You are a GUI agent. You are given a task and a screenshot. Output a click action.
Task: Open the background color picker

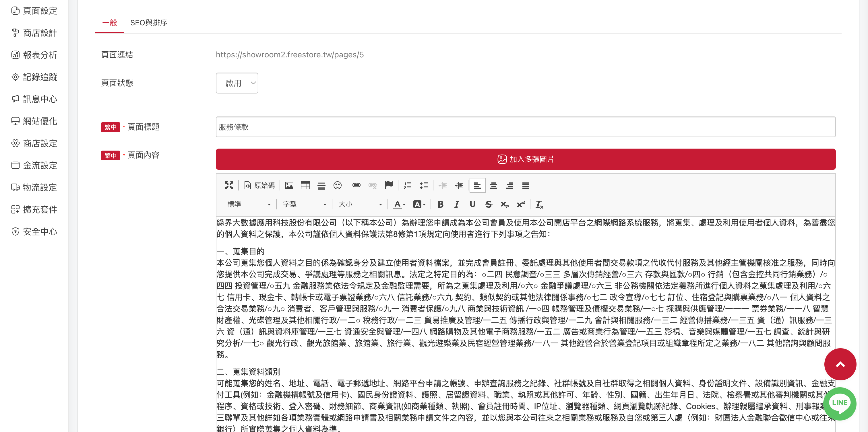point(420,204)
